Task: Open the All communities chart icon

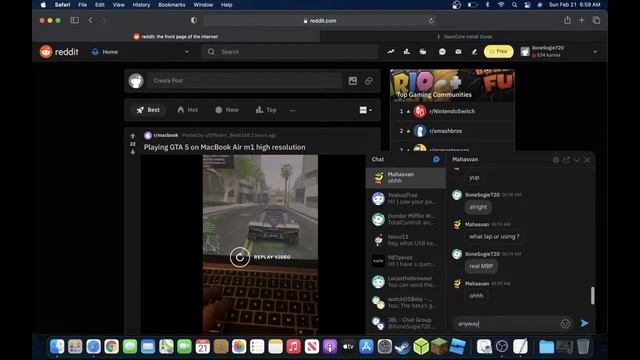Action: coord(407,52)
